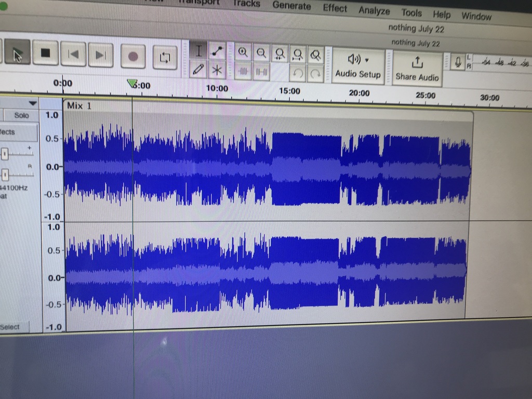Open the track Effects button

coord(18,132)
